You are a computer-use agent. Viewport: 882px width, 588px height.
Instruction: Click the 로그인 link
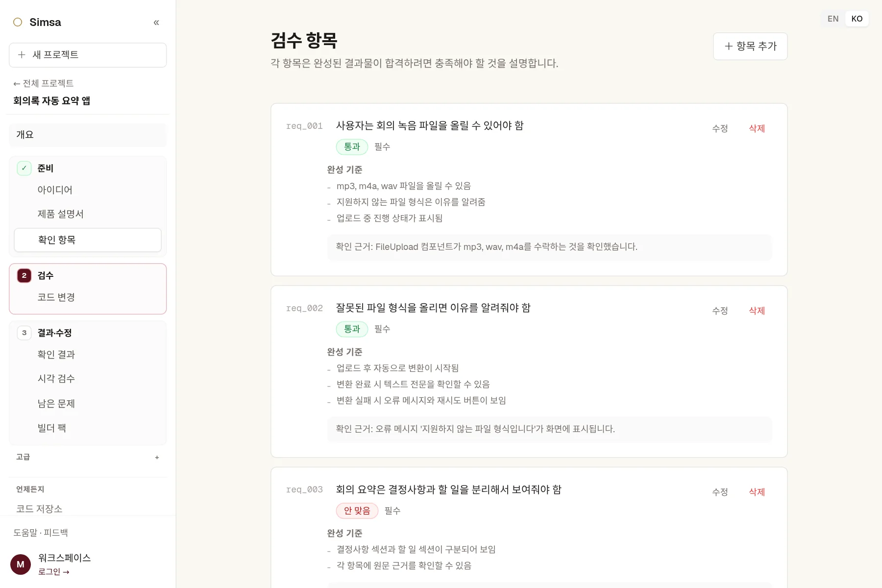click(54, 572)
